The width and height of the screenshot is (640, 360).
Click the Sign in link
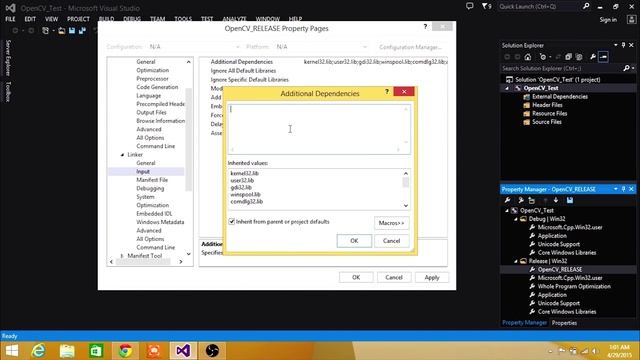(608, 20)
